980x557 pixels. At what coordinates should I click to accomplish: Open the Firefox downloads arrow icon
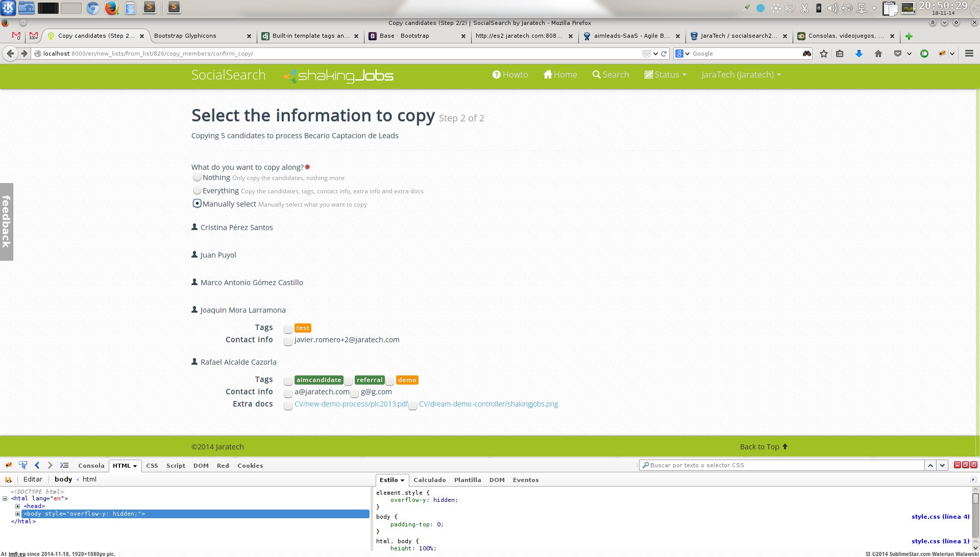tap(859, 54)
